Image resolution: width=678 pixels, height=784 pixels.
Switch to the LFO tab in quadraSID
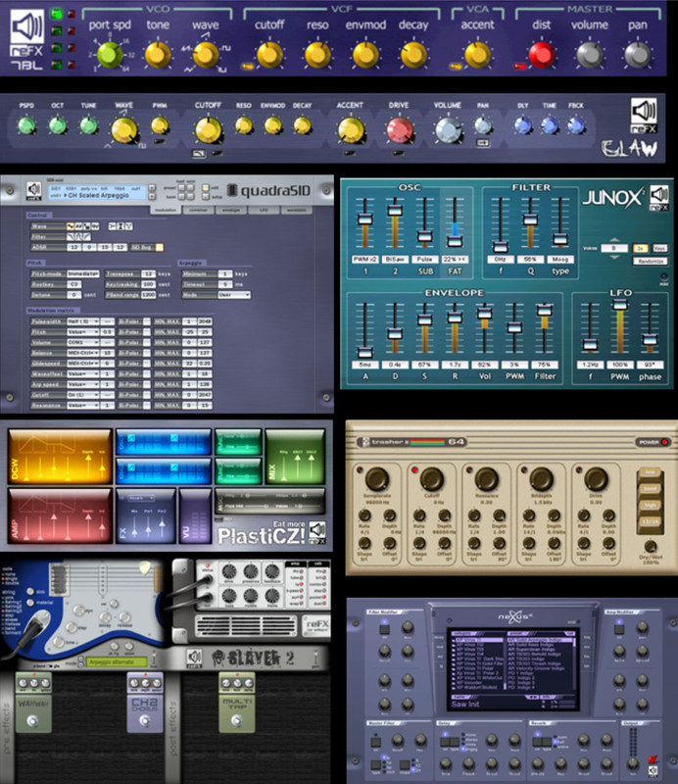(264, 210)
